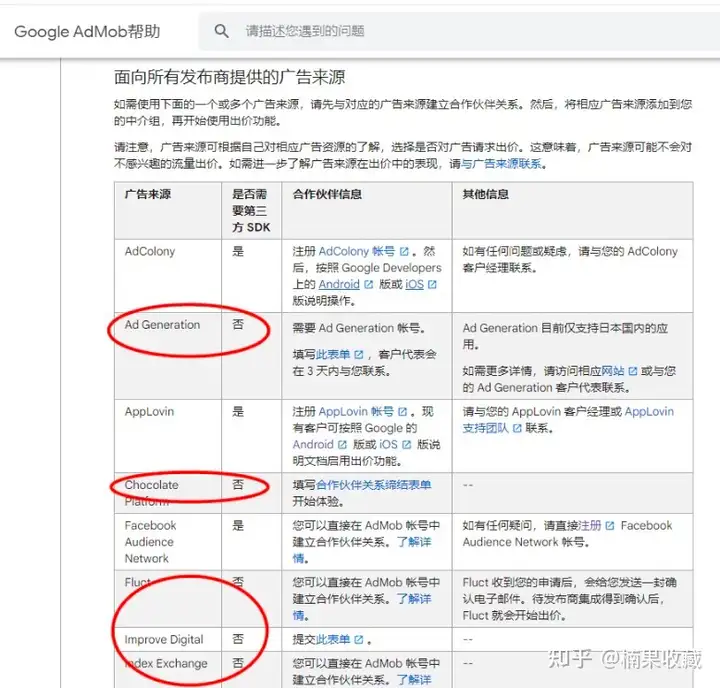
Task: Open the 合作伙伴关系缔结表单 link
Action: (x=373, y=485)
